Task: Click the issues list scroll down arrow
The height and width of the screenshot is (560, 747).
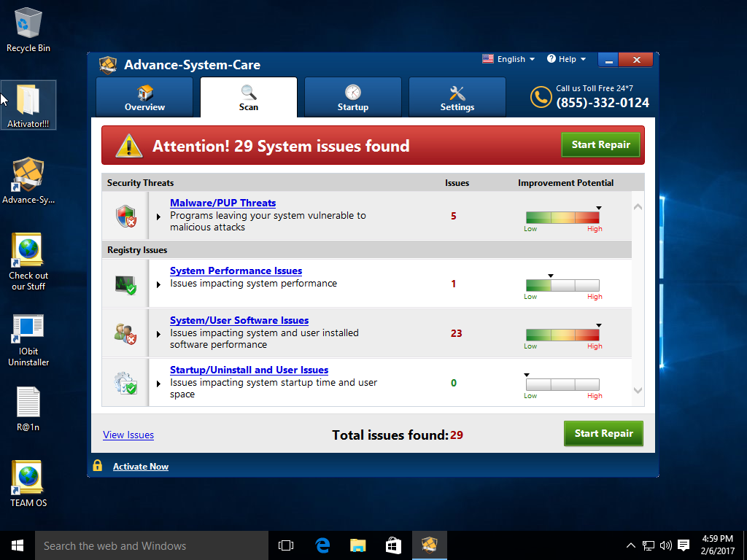Action: [638, 391]
